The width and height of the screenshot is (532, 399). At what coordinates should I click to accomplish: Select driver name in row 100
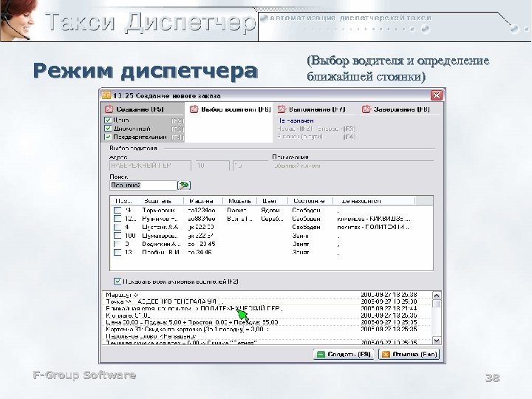pos(160,236)
